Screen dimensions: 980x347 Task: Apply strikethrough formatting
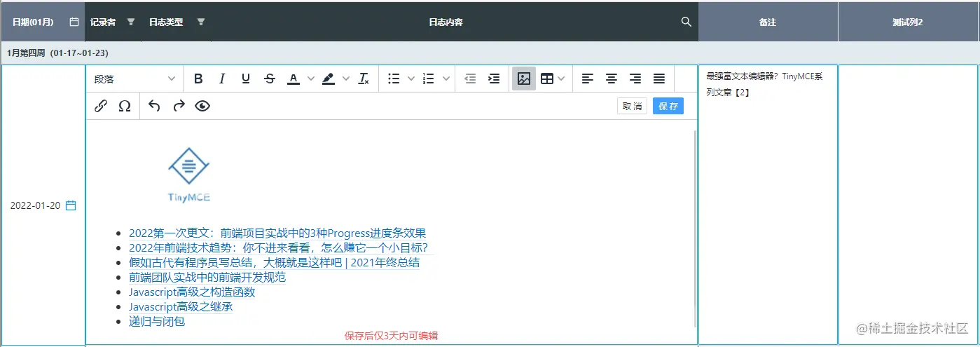(270, 79)
